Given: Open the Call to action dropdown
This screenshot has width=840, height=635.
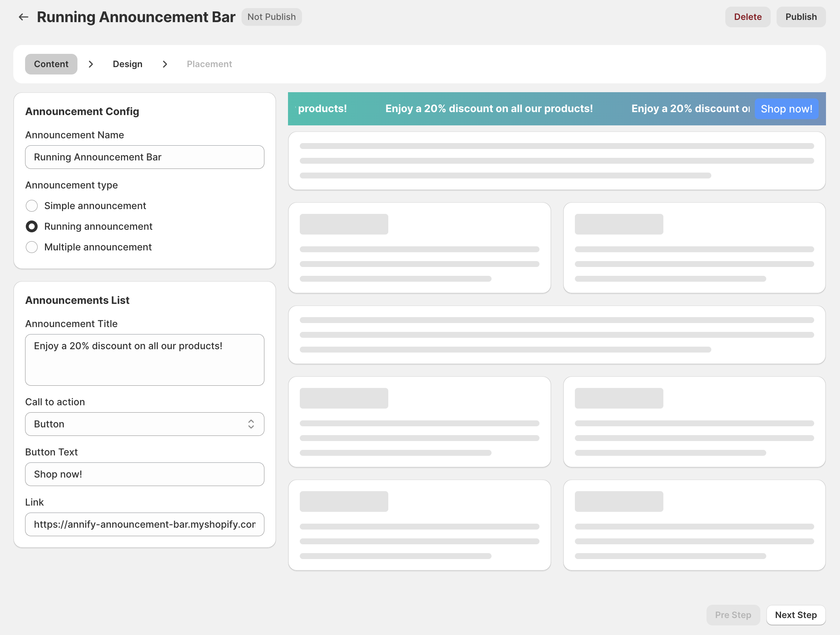Looking at the screenshot, I should (144, 424).
